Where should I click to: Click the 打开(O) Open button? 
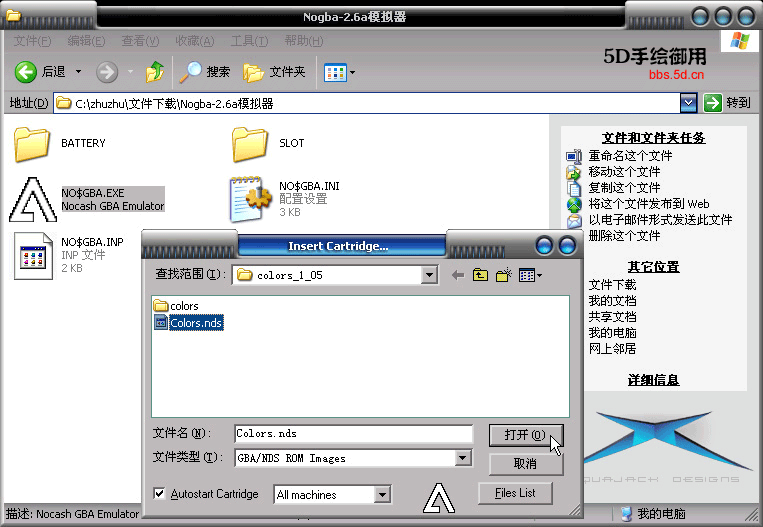pyautogui.click(x=526, y=435)
